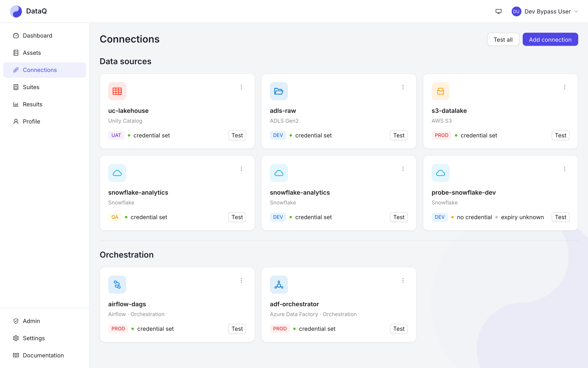This screenshot has width=588, height=368.
Task: Test the s3-datalake connection
Action: [561, 135]
